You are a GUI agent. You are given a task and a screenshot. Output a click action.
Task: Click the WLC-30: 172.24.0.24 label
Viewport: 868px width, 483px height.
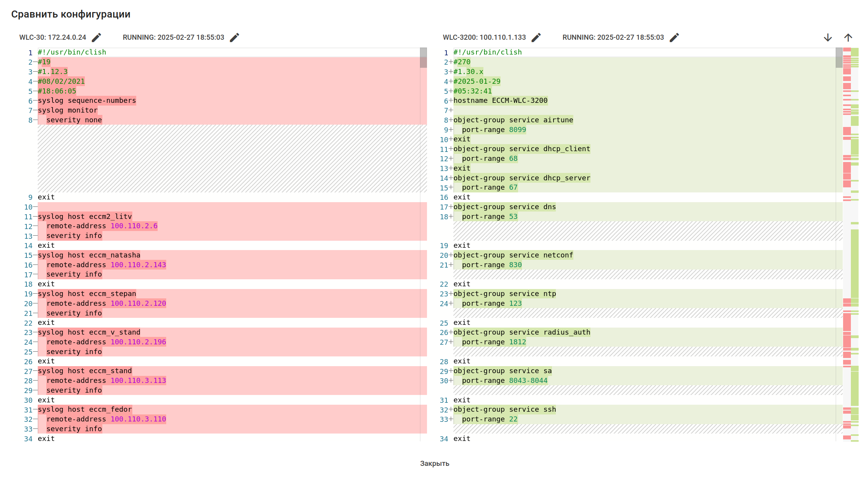coord(53,37)
